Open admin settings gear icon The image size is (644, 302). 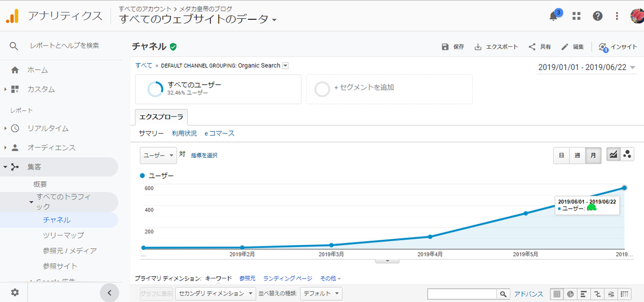pos(15,292)
